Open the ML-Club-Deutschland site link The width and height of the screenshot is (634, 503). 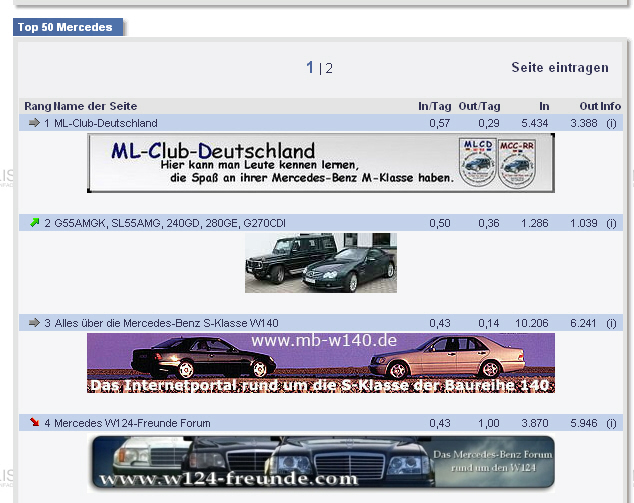106,123
